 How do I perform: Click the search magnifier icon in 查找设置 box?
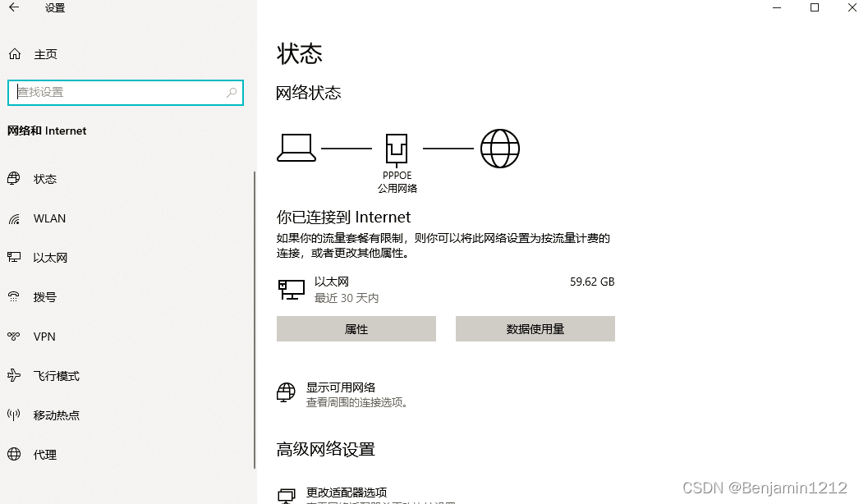(232, 93)
